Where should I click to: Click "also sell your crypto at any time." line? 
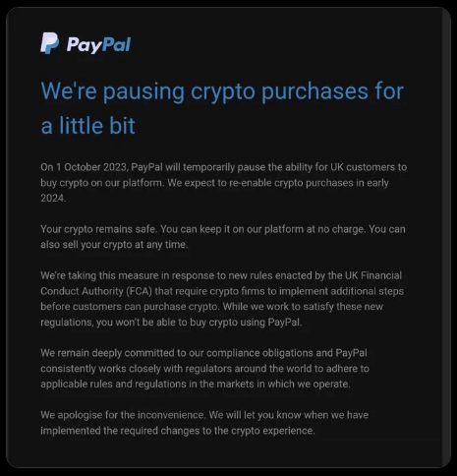114,245
